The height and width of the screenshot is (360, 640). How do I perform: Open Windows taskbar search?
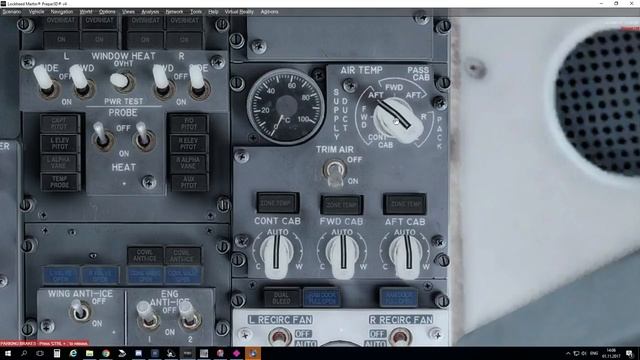[24, 353]
